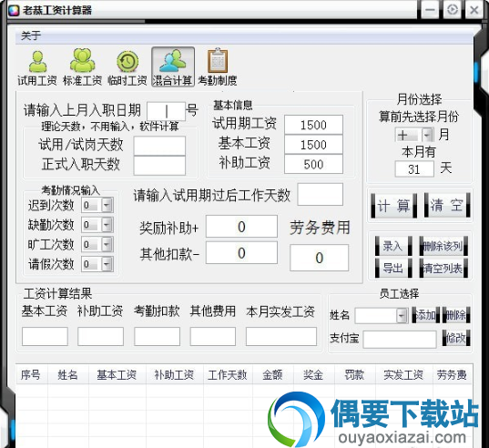Click the 计算 button
Screen dimensions: 489x448
(x=393, y=206)
